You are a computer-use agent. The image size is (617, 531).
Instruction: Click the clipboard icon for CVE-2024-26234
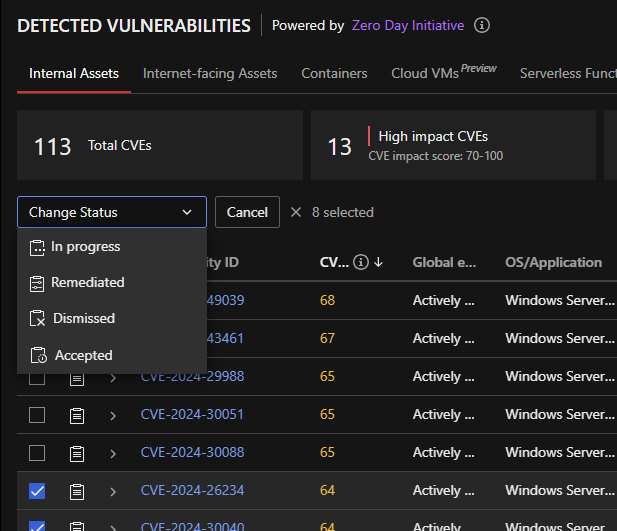pyautogui.click(x=77, y=491)
